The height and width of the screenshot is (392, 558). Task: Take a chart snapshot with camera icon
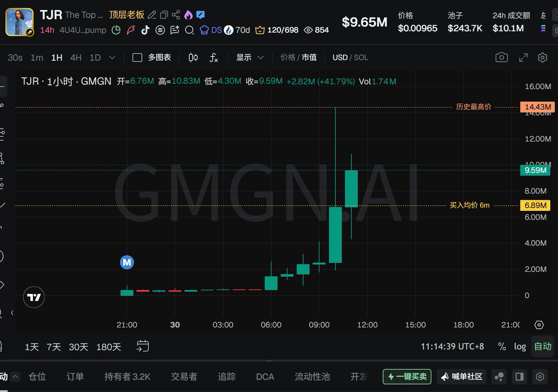501,57
